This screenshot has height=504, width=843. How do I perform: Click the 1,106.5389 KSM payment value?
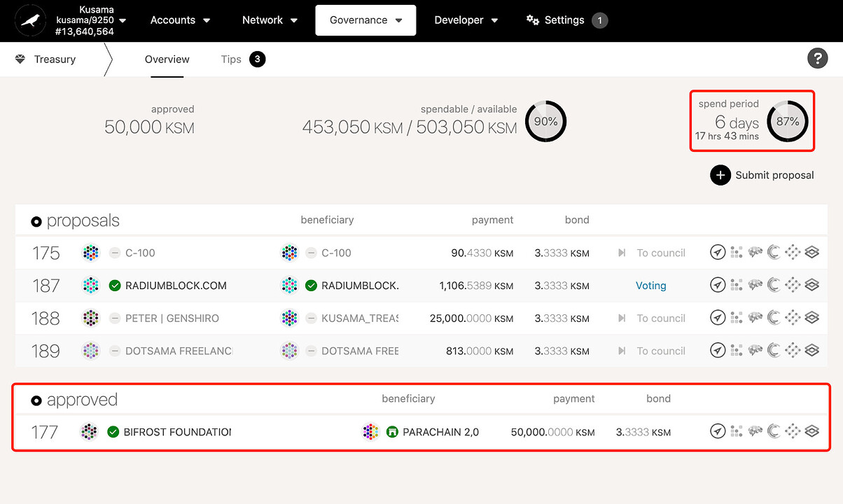click(x=477, y=286)
